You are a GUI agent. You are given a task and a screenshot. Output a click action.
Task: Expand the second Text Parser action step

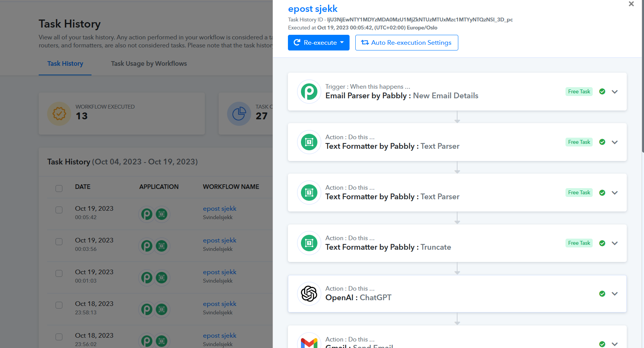615,193
